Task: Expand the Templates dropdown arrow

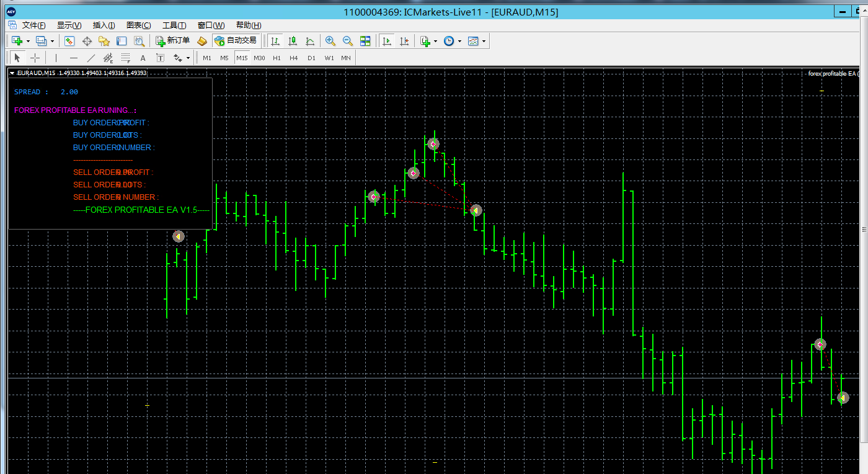Action: 484,42
